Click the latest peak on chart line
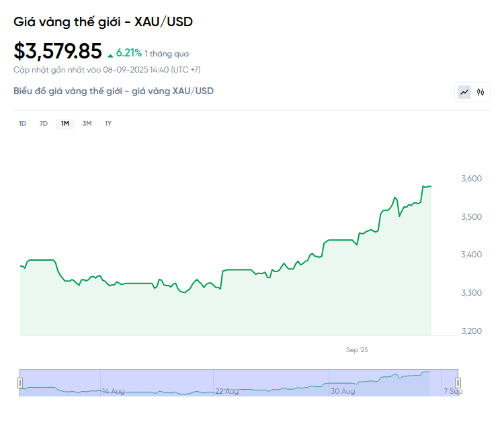 coord(424,185)
